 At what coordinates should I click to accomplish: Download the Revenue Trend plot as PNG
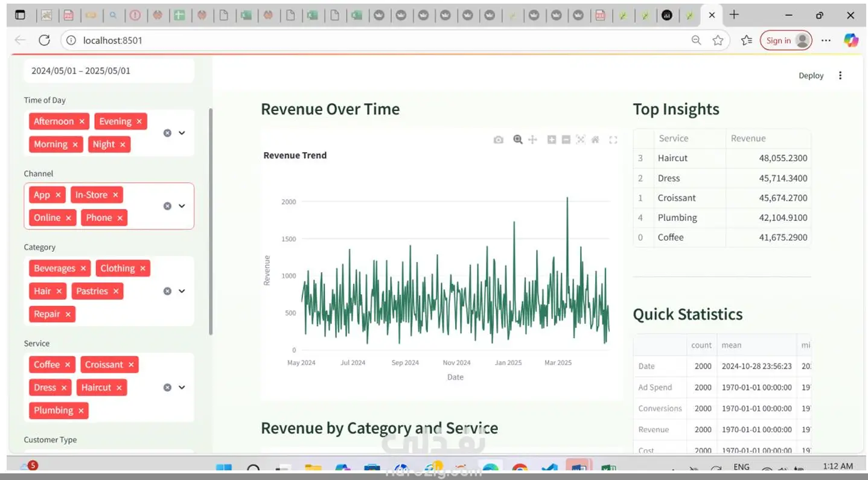(x=498, y=139)
